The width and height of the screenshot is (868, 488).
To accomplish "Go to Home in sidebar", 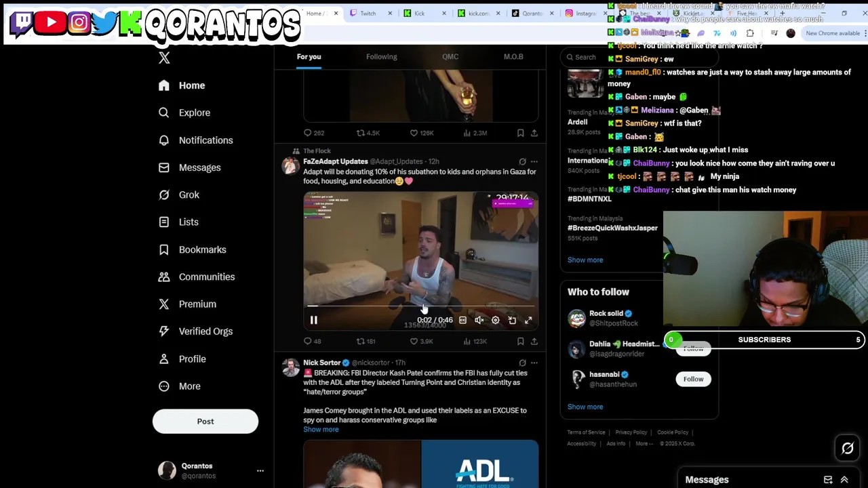I will (182, 85).
